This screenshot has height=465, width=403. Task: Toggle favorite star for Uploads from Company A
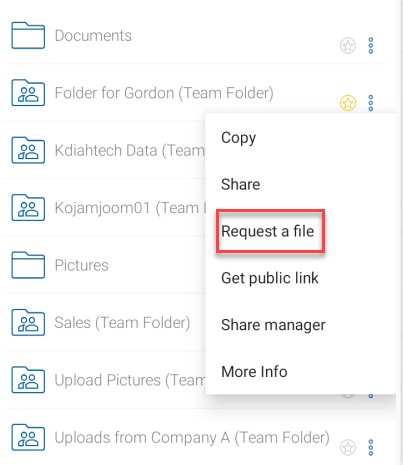click(x=348, y=448)
